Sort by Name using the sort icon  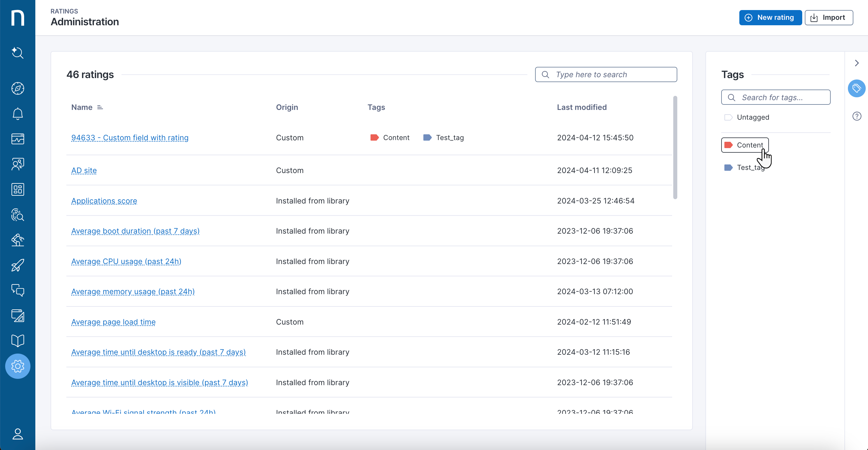(100, 107)
